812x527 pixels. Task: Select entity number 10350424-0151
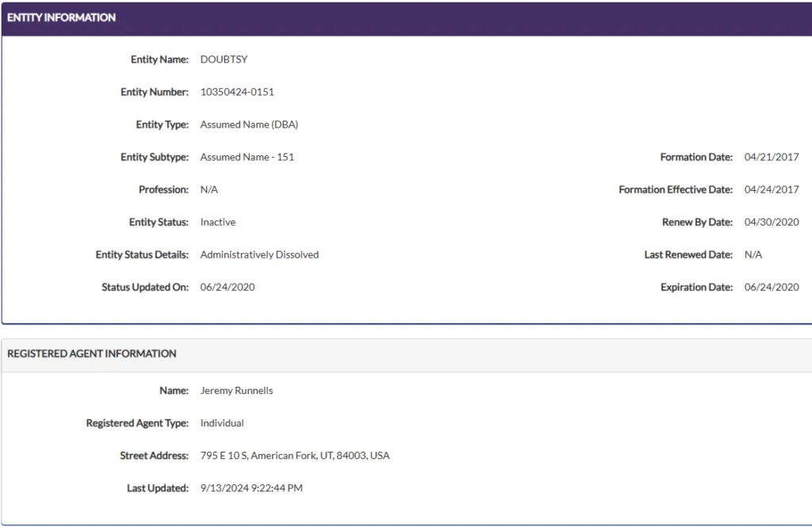point(237,92)
